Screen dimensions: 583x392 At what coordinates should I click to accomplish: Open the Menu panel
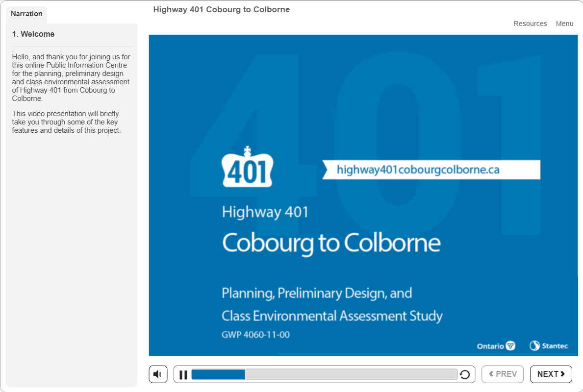tap(564, 24)
